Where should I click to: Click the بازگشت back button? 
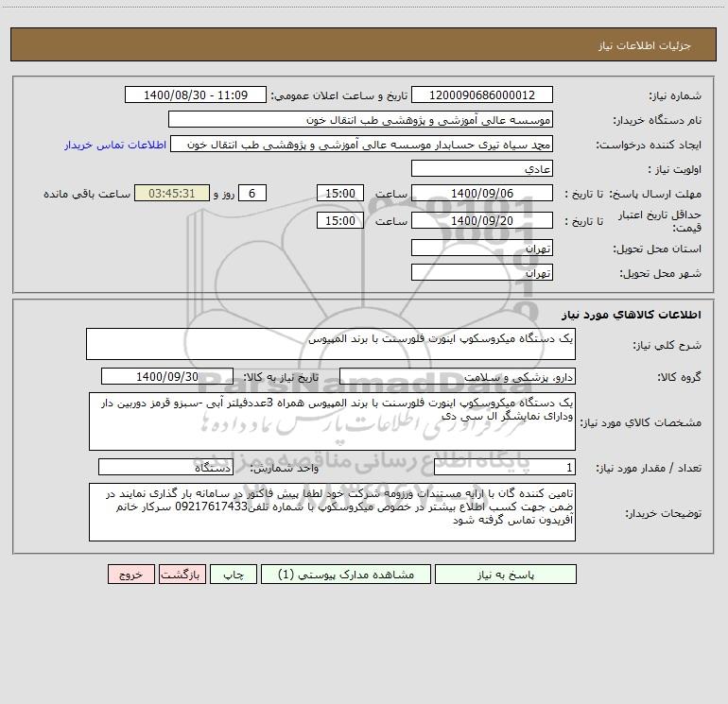click(x=182, y=575)
